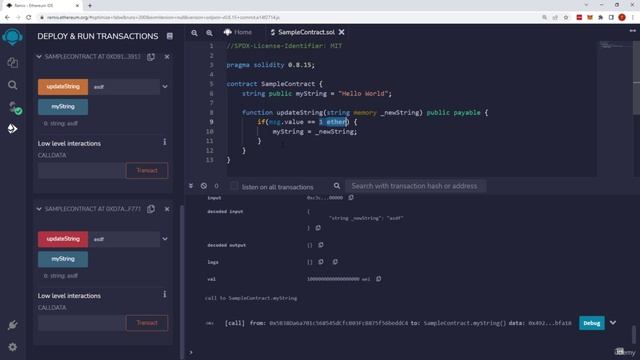Click the browser reload button
Screen dimensions: 640x360
(29, 18)
